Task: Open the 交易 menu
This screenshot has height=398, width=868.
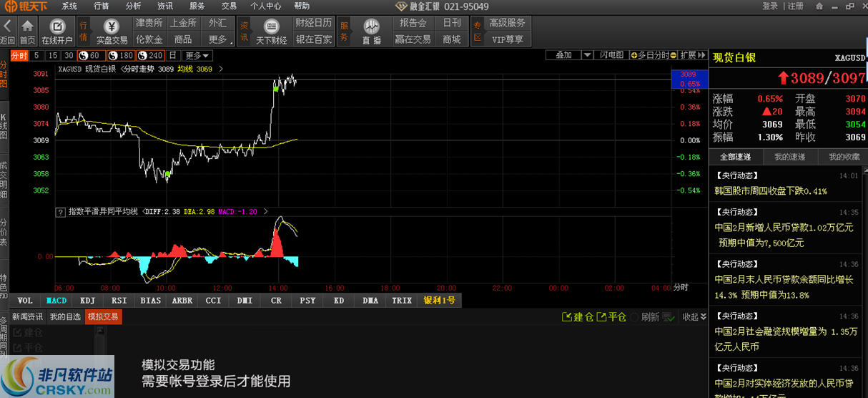Action: 229,6
